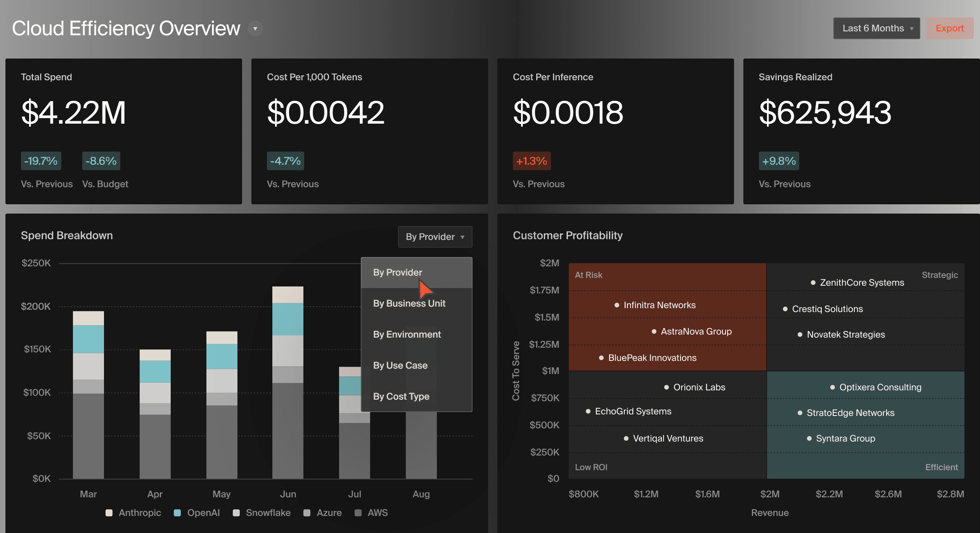This screenshot has width=980, height=533.
Task: Open the Total Spend KPI card
Action: [123, 132]
